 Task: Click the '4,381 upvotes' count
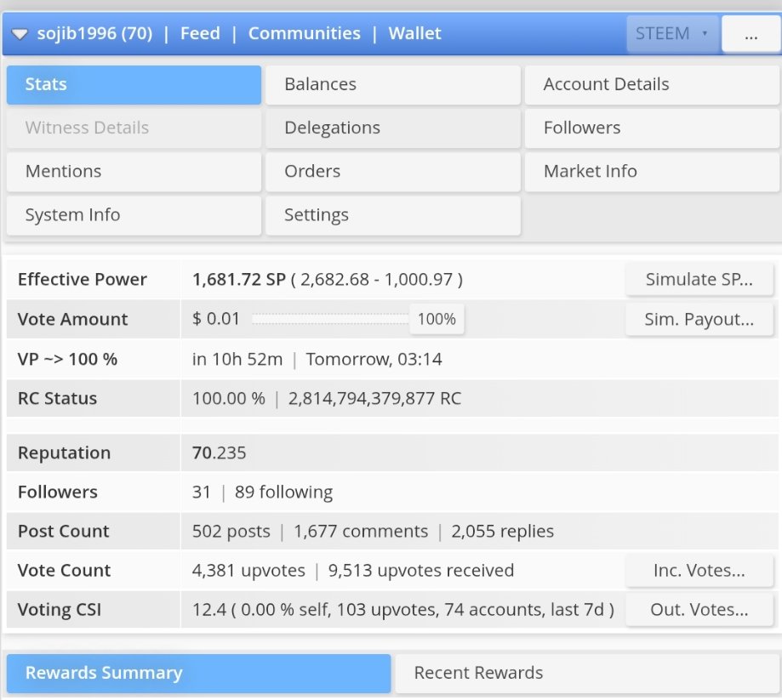coord(248,571)
